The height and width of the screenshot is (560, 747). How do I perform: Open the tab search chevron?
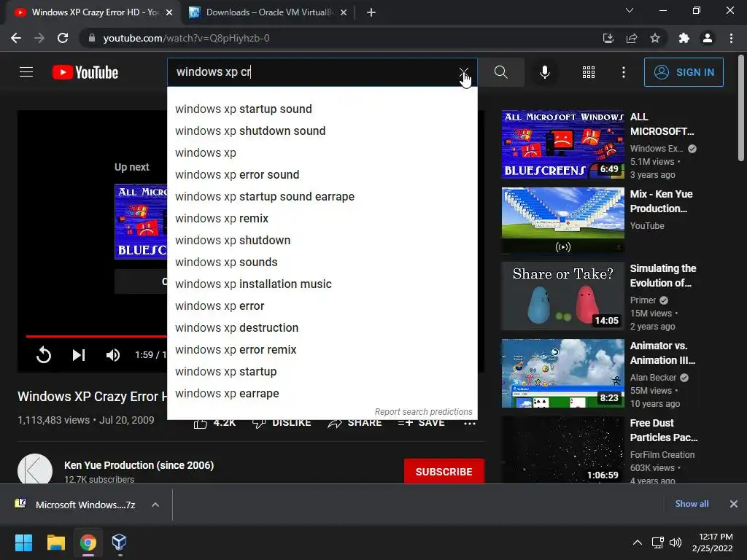[630, 10]
